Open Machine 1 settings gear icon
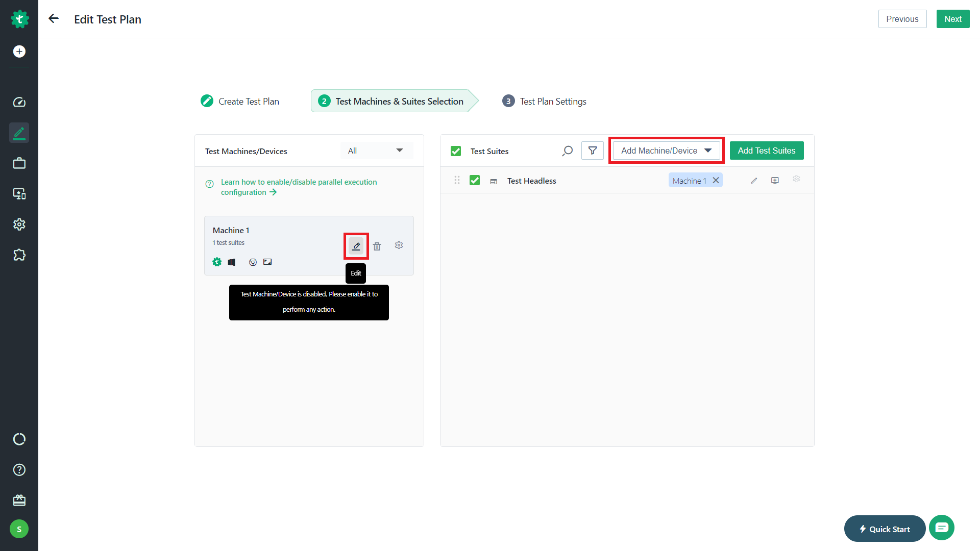980x551 pixels. (399, 245)
